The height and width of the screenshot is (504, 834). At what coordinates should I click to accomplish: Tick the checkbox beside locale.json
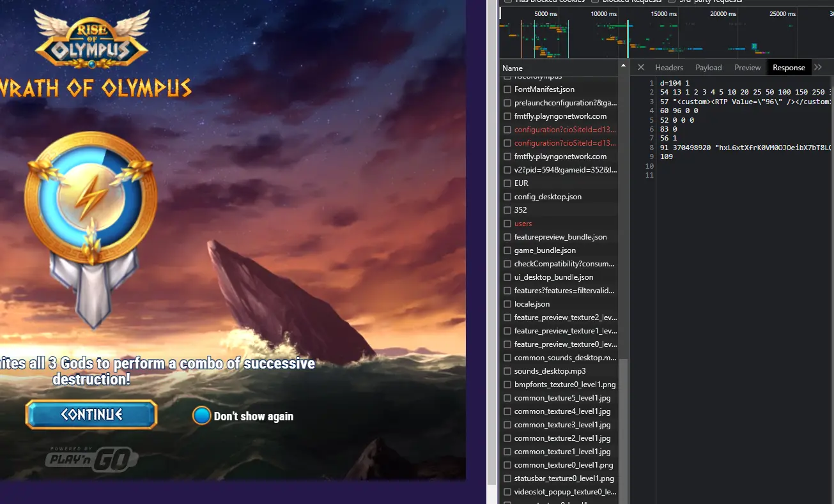click(507, 304)
